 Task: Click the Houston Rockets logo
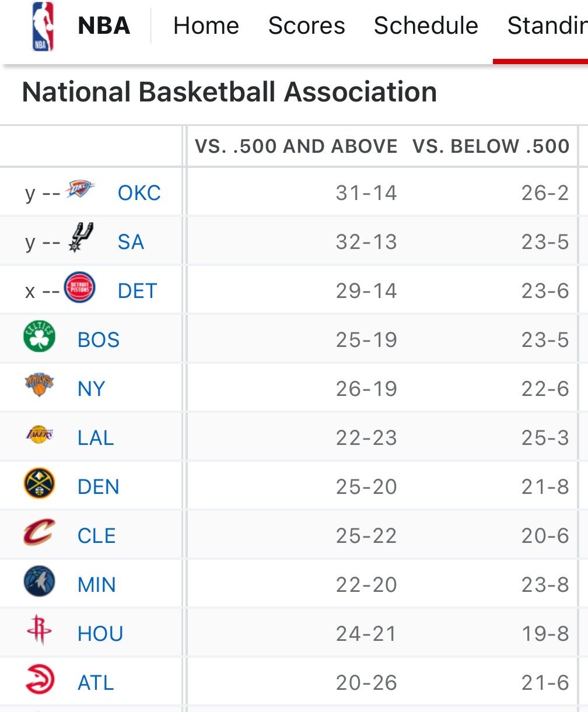pyautogui.click(x=40, y=631)
